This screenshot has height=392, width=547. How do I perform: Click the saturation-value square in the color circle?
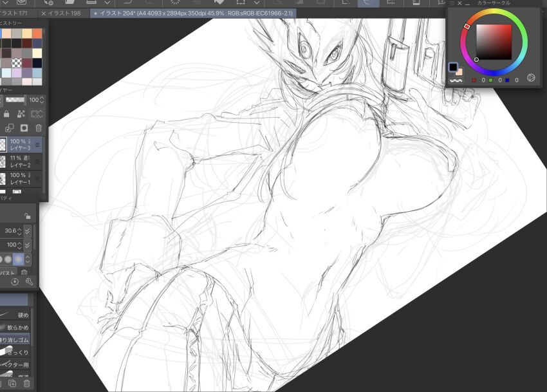point(494,42)
